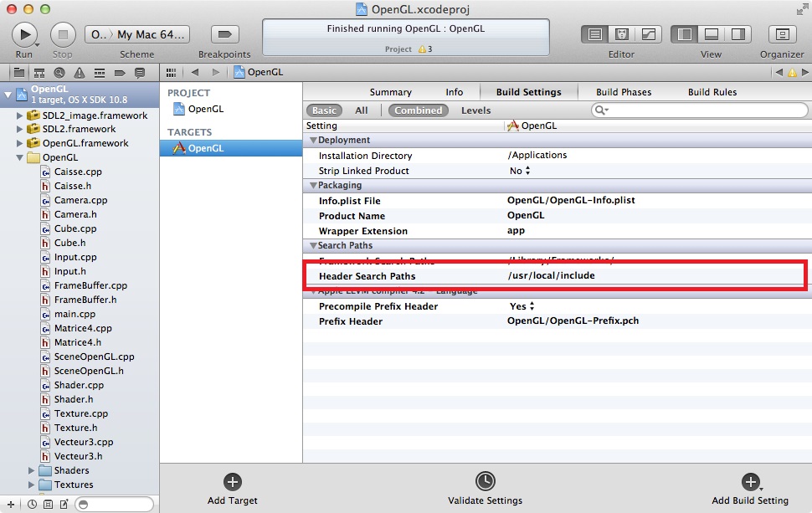This screenshot has height=513, width=812.
Task: Show the Assistant editor
Action: click(621, 34)
